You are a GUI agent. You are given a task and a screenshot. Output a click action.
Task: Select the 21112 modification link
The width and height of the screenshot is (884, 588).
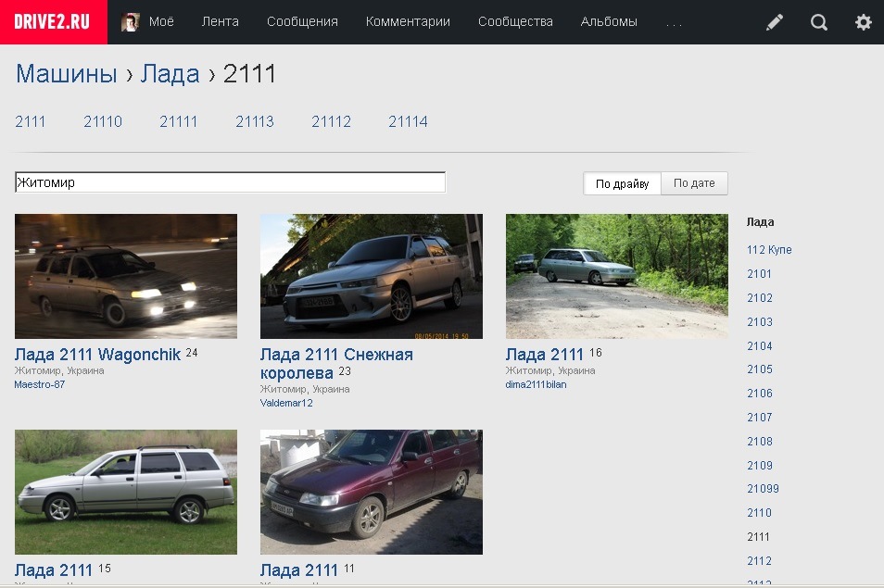(331, 121)
